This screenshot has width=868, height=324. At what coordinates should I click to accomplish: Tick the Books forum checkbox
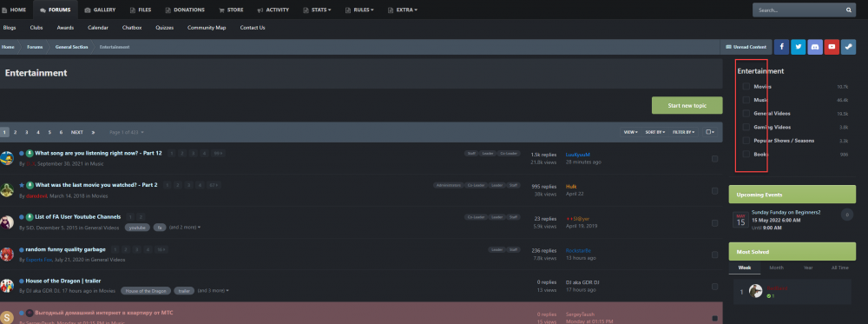point(746,154)
